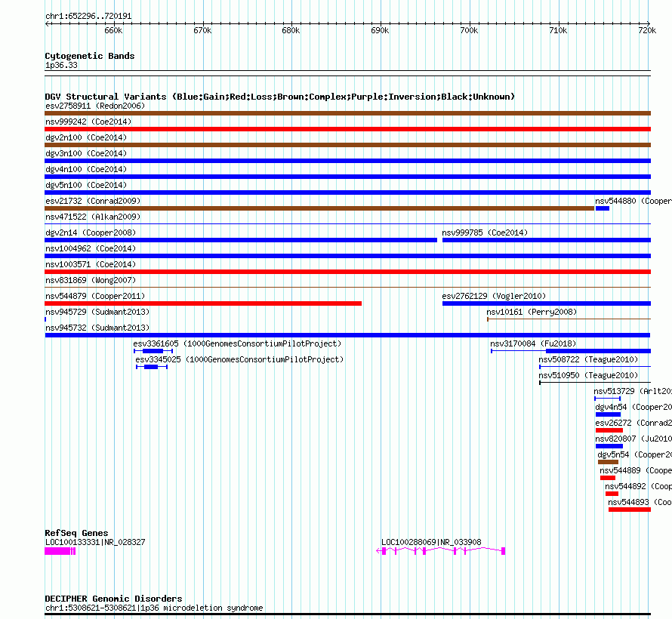Select the red nsv544893 loss bar
Image resolution: width=672 pixels, height=619 pixels.
point(630,510)
